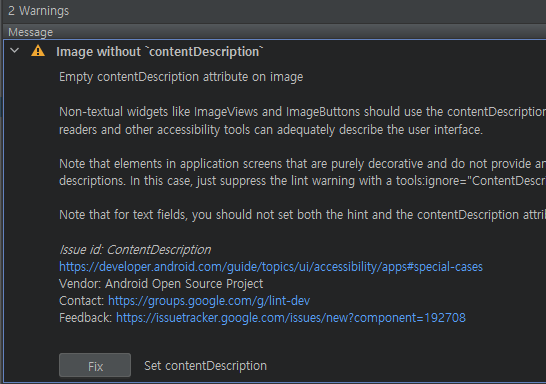This screenshot has height=384, width=546.
Task: Click the Issue id: ContentDescription text
Action: (x=135, y=250)
